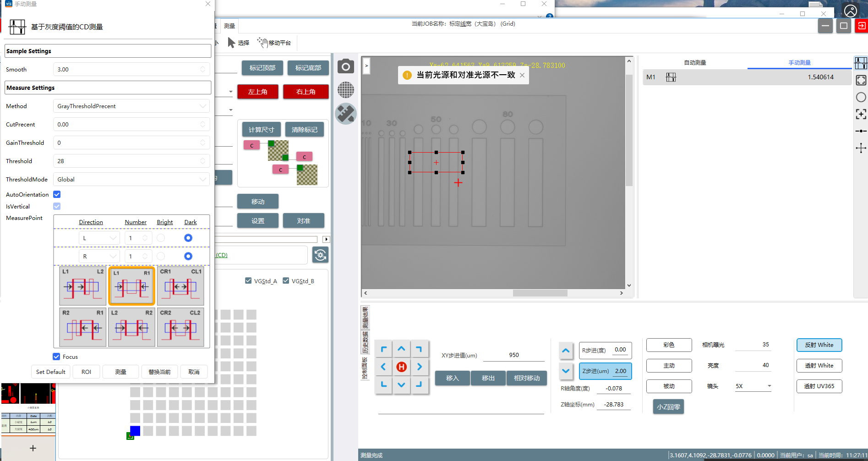Click the gear refresh settings icon
The height and width of the screenshot is (461, 868).
(320, 255)
